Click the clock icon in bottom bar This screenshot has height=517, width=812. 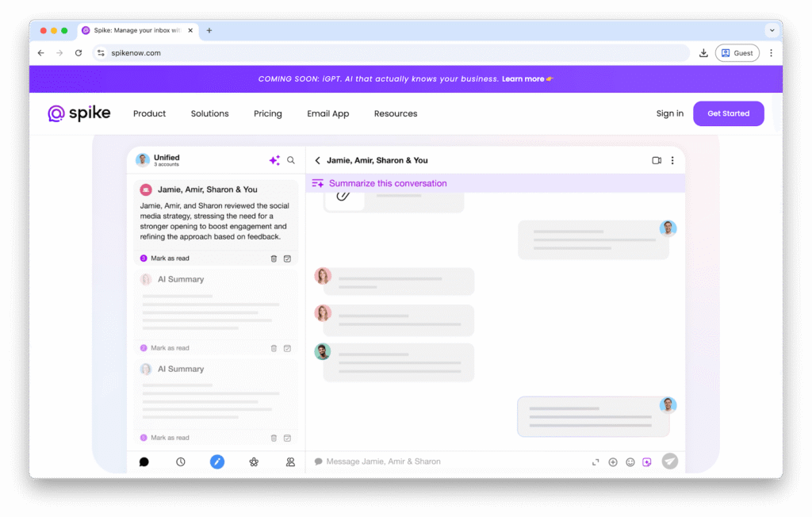click(181, 461)
